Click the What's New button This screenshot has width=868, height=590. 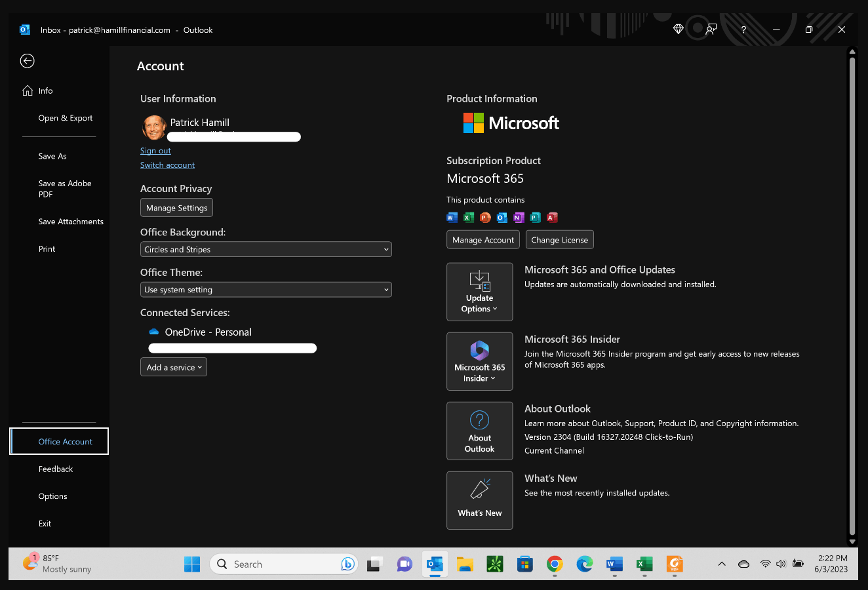coord(480,500)
